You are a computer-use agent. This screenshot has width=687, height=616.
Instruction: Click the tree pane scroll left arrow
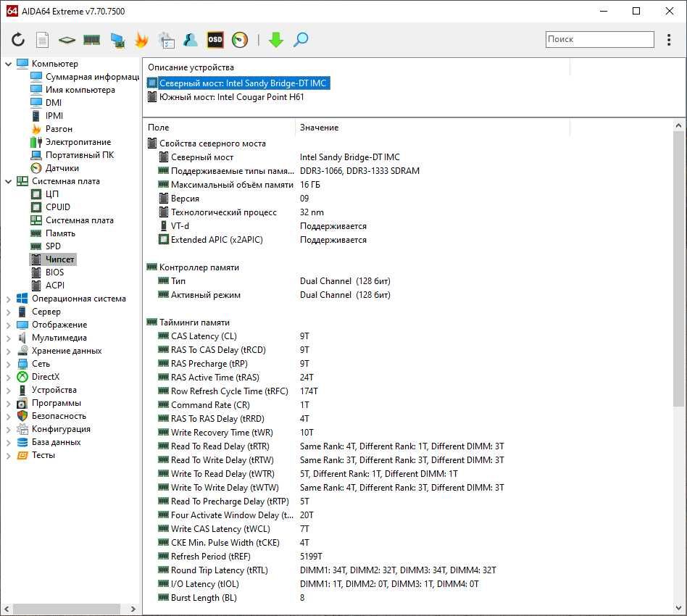tap(7, 609)
